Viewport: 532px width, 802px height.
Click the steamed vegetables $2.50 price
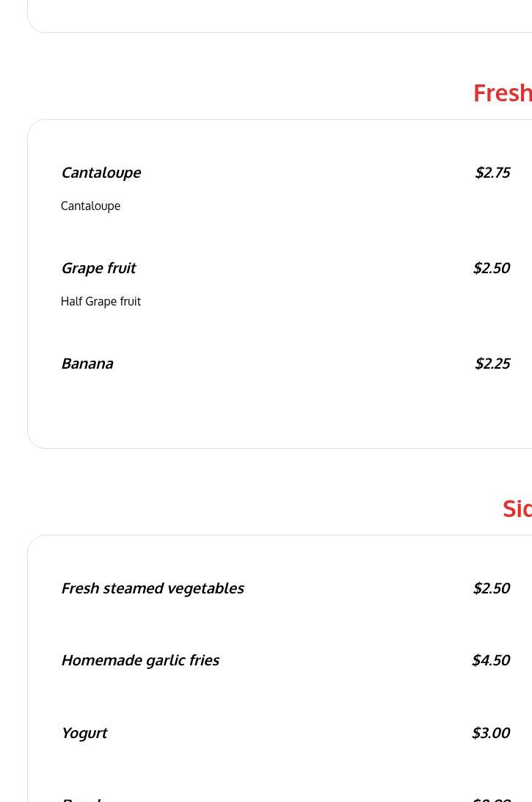(x=491, y=588)
